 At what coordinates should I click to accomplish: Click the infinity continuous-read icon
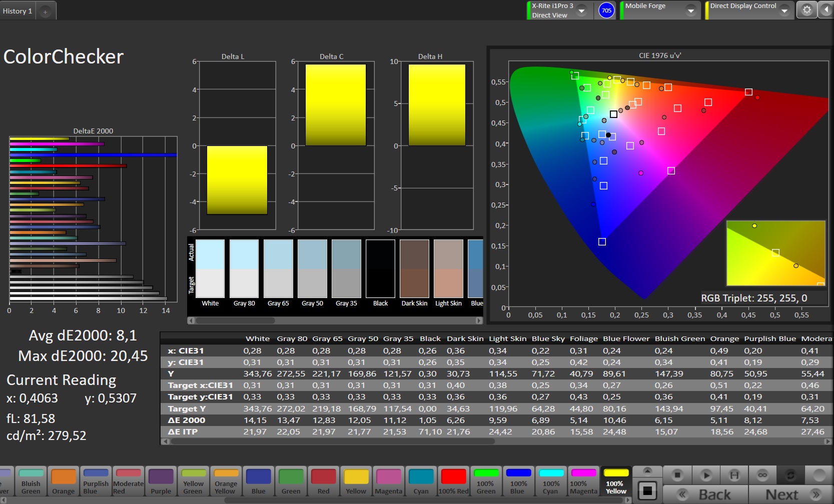762,475
